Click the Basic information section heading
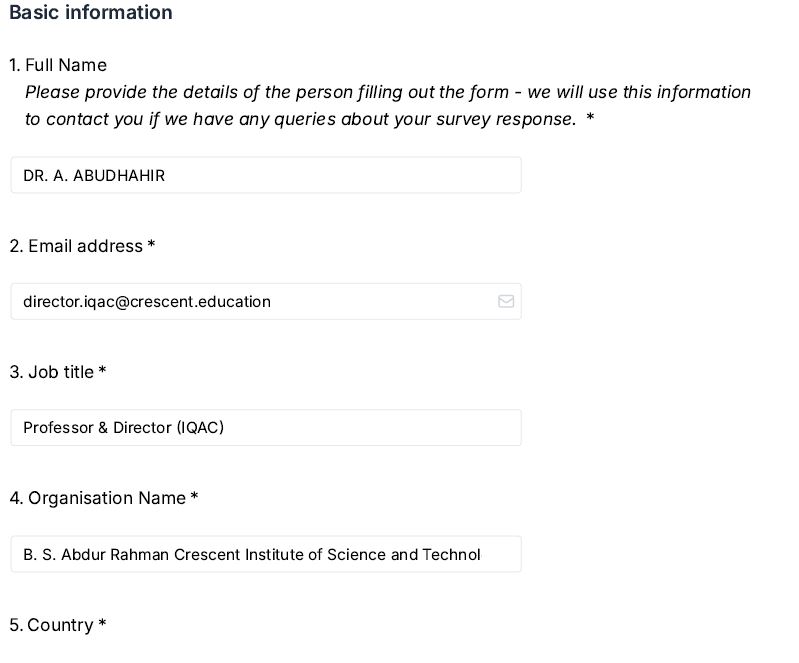The image size is (799, 663). (x=91, y=13)
